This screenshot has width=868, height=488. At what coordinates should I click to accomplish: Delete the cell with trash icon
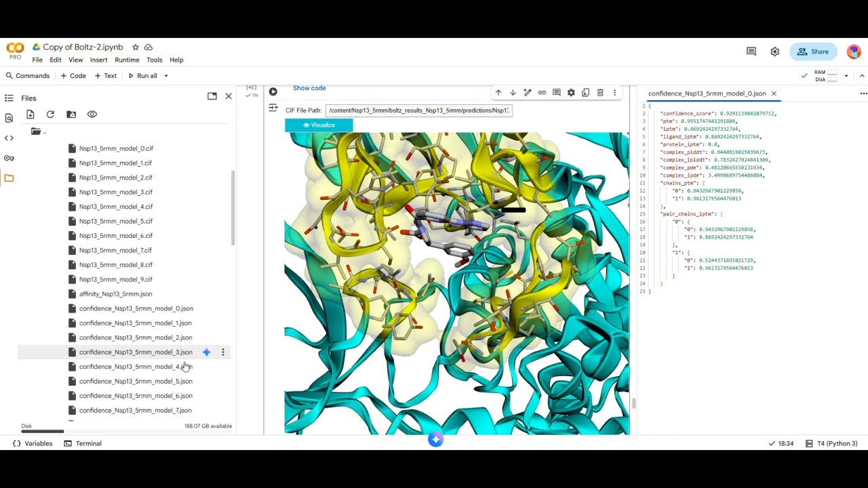[x=600, y=93]
